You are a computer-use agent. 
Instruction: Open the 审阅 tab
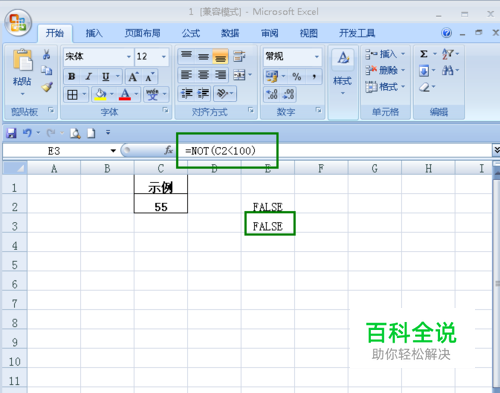coord(269,33)
